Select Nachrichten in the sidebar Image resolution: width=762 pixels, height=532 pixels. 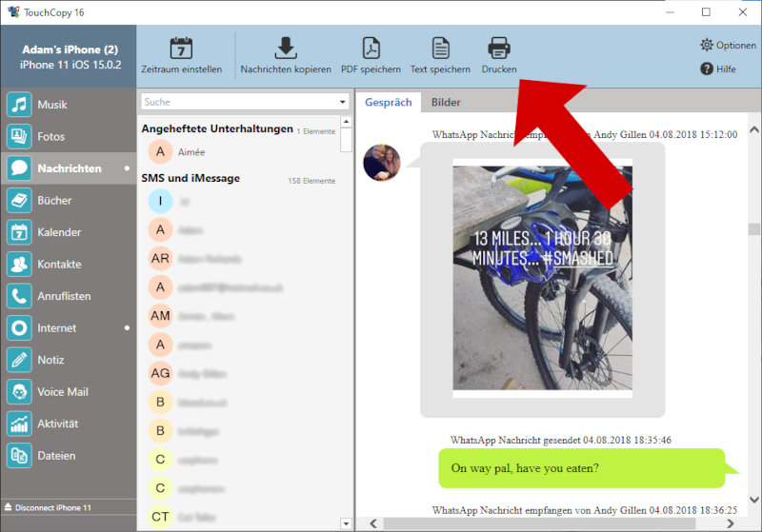coord(68,168)
